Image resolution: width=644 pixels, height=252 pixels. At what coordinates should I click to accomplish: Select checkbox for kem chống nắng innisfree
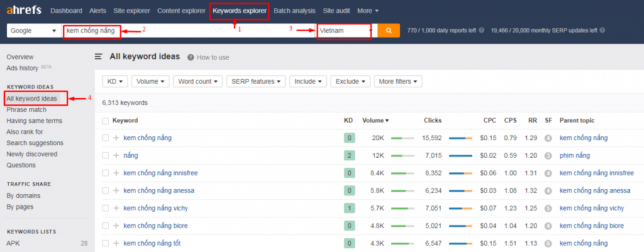106,173
